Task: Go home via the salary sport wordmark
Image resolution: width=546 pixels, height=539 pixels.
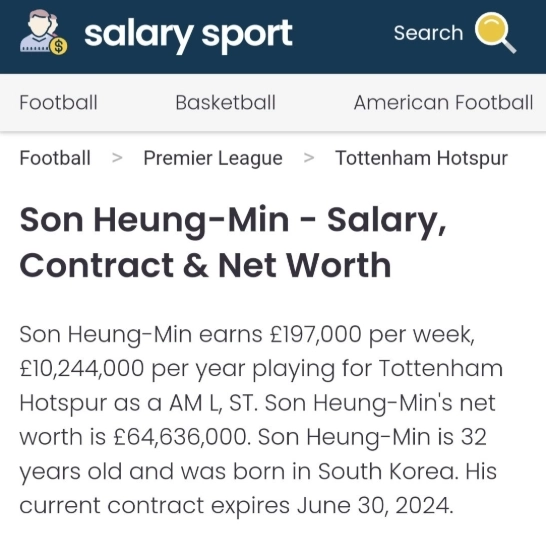Action: 188,34
